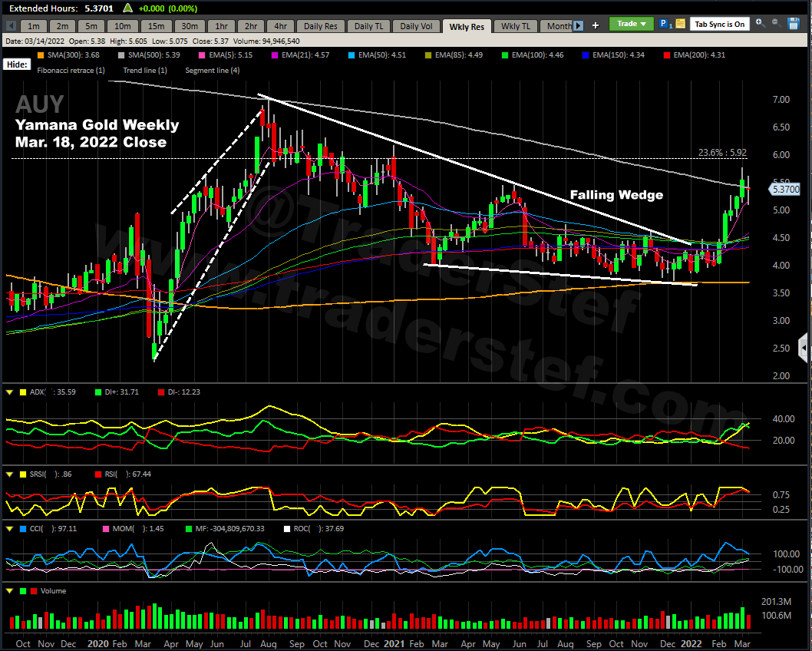The width and height of the screenshot is (812, 651).
Task: Toggle the Tab Sync is On button
Action: click(719, 24)
